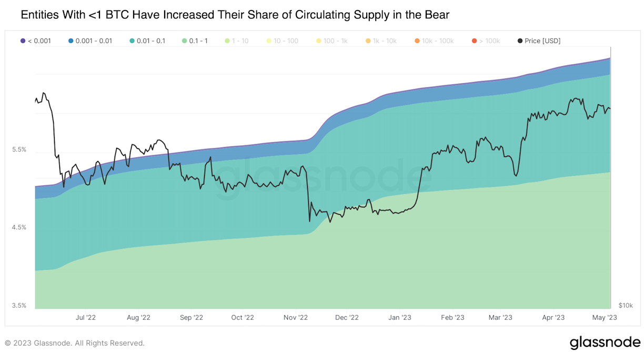Toggle the '< 0.001' legend series
The width and height of the screenshot is (644, 352).
36,41
